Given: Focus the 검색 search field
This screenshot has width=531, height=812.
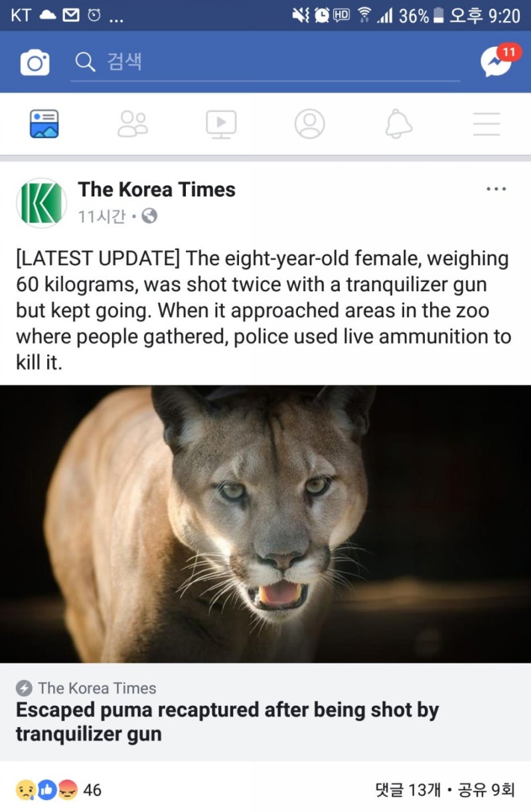Looking at the screenshot, I should point(265,62).
